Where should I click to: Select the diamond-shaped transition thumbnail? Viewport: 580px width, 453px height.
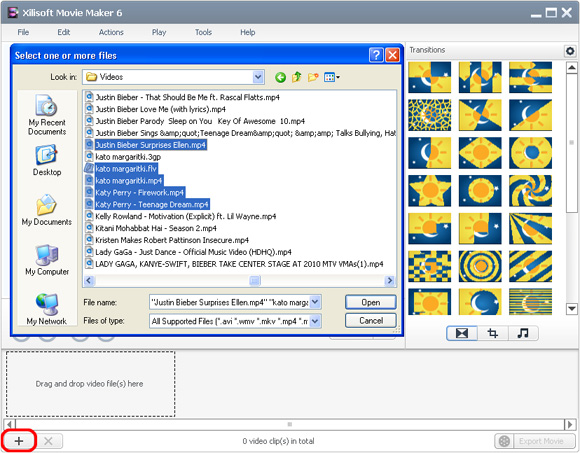(480, 153)
